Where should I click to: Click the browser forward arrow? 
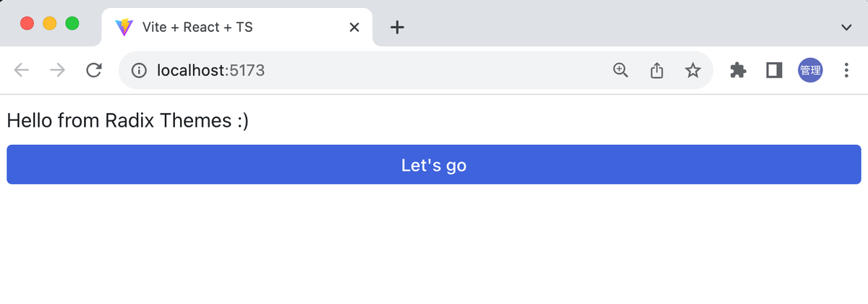pyautogui.click(x=58, y=70)
